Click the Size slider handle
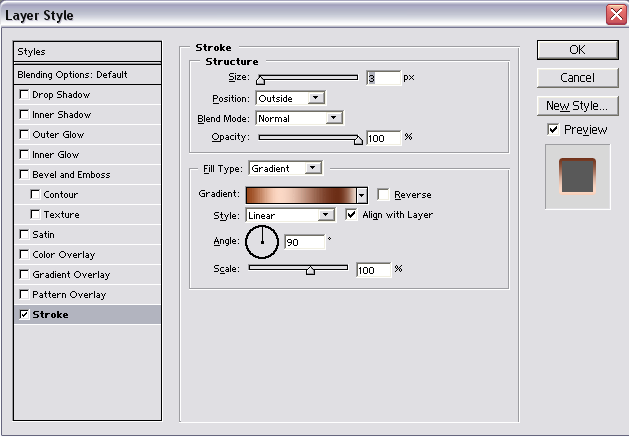Viewport: 629px width, 437px height. (260, 80)
